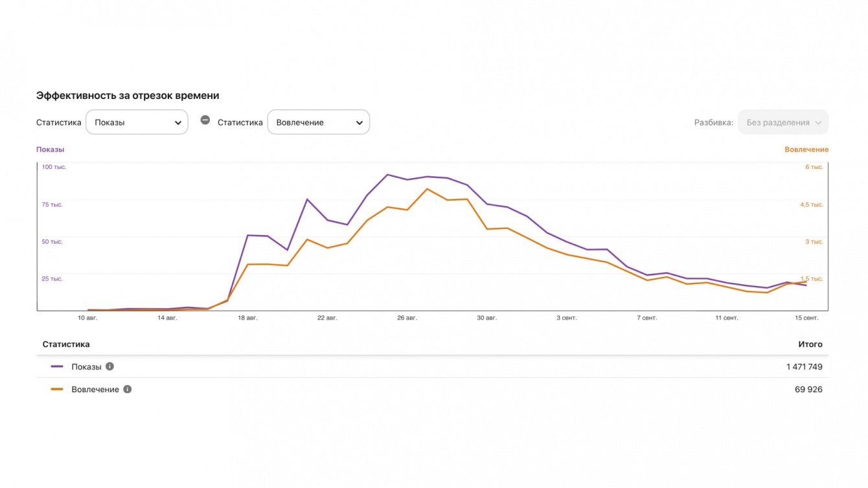Click the Итого column header
This screenshot has height=488, width=868.
click(x=810, y=344)
